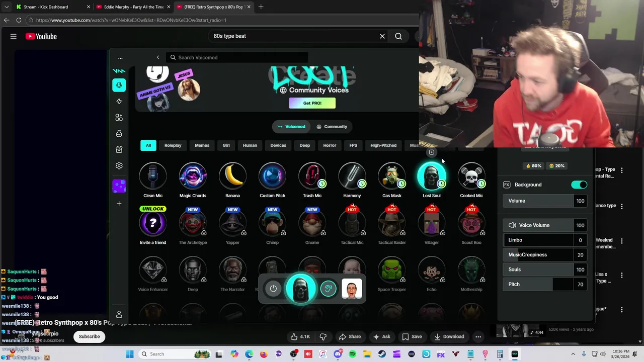Select the locked Mothership voice
644x362 pixels.
pos(471,270)
